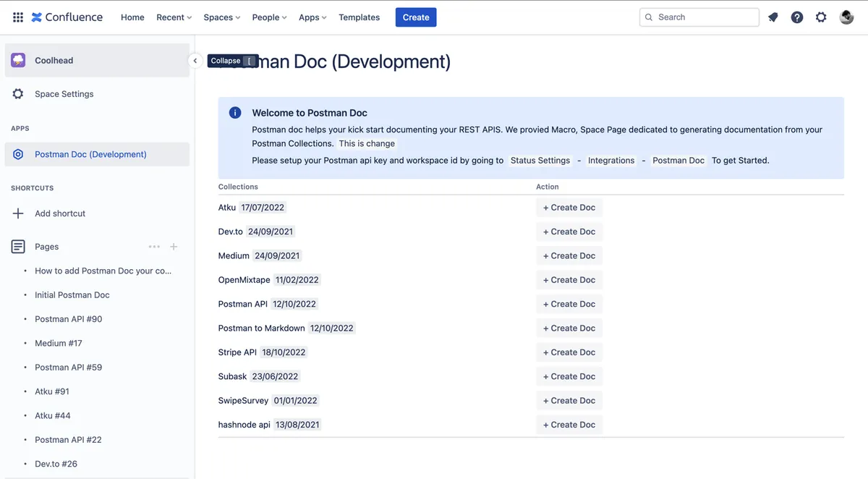Click the Pages document icon
868x479 pixels.
click(18, 247)
